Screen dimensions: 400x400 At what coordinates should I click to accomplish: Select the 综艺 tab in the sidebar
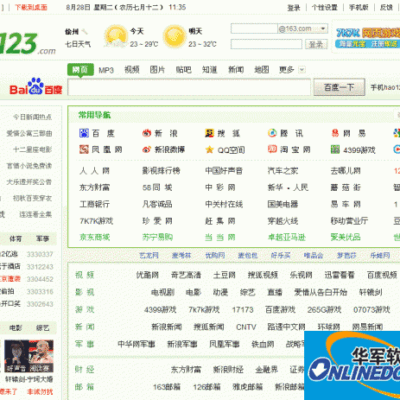tap(43, 328)
